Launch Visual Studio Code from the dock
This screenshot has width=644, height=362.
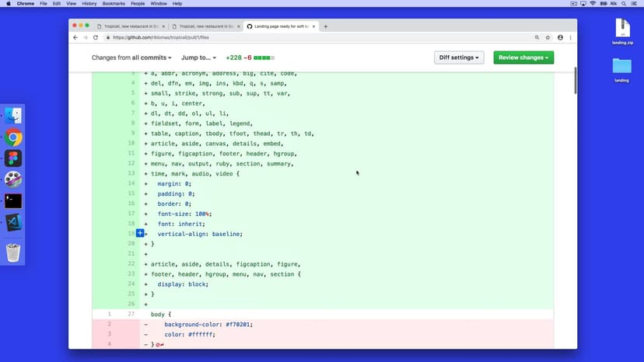[13, 221]
